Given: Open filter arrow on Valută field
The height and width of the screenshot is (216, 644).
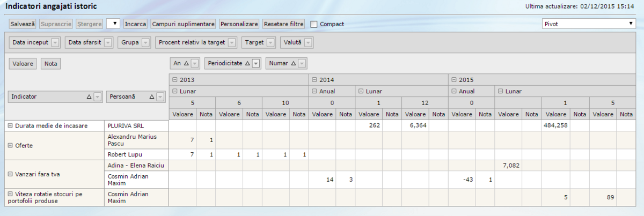Looking at the screenshot, I should coord(309,42).
